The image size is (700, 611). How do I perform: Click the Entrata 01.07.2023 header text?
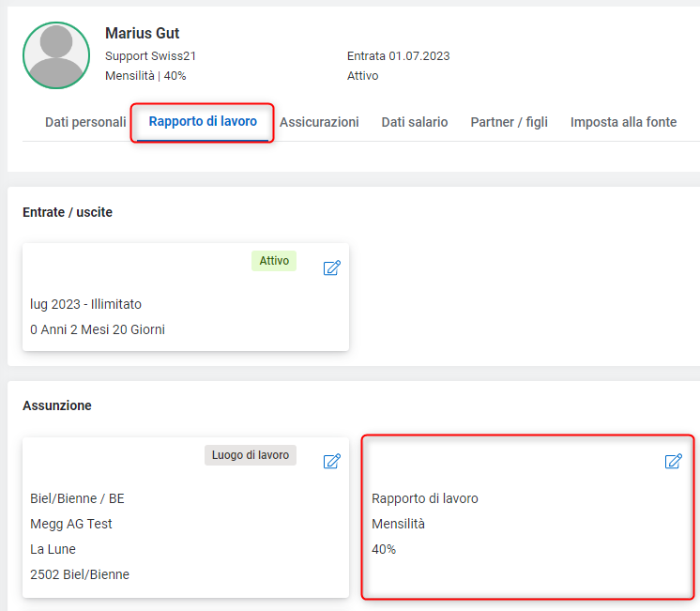(x=398, y=56)
